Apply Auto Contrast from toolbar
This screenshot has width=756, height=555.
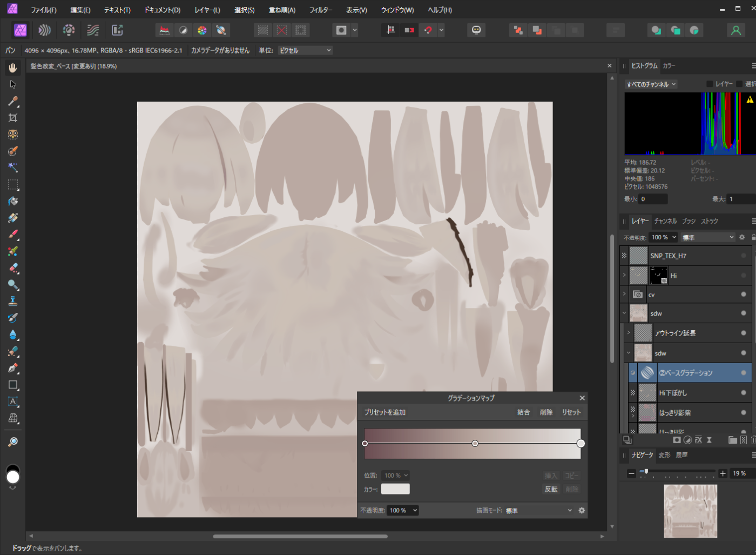pos(183,30)
